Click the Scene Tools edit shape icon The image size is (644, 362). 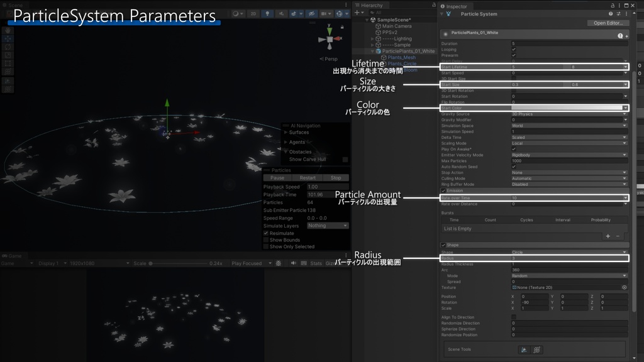click(x=524, y=349)
